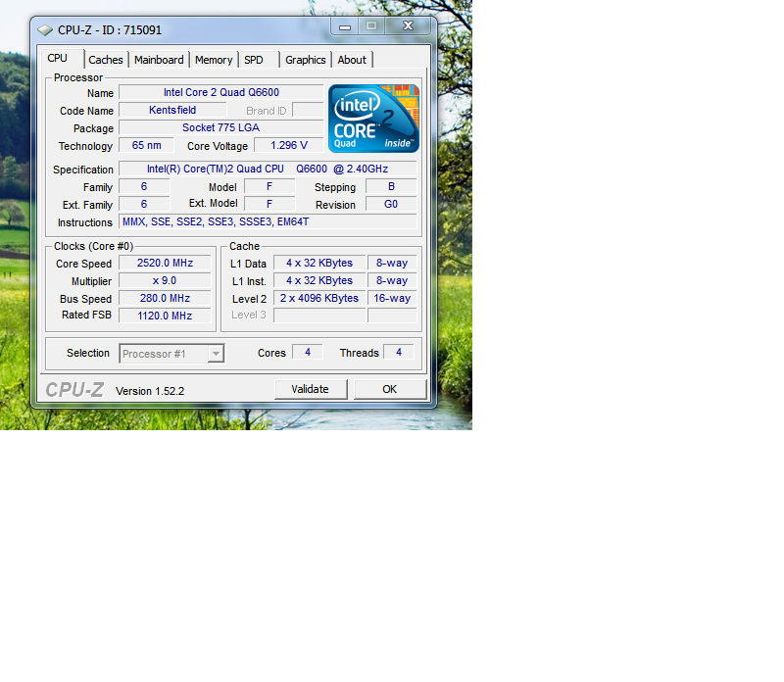Click the Specification field text
Image resolution: width=784 pixels, height=682 pixels.
pos(268,169)
